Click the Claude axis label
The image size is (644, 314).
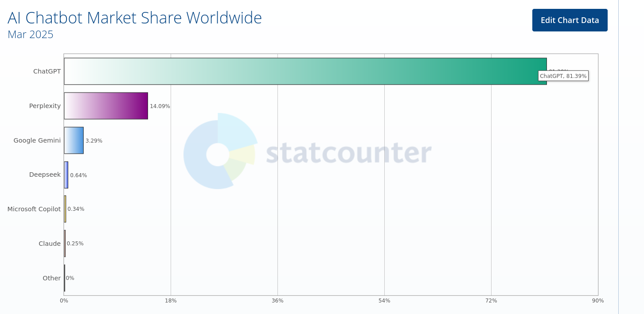click(x=50, y=244)
